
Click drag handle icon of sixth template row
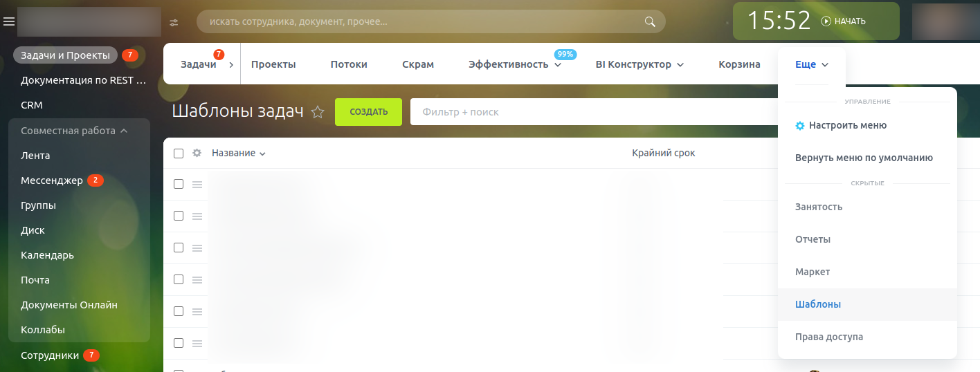coord(197,344)
